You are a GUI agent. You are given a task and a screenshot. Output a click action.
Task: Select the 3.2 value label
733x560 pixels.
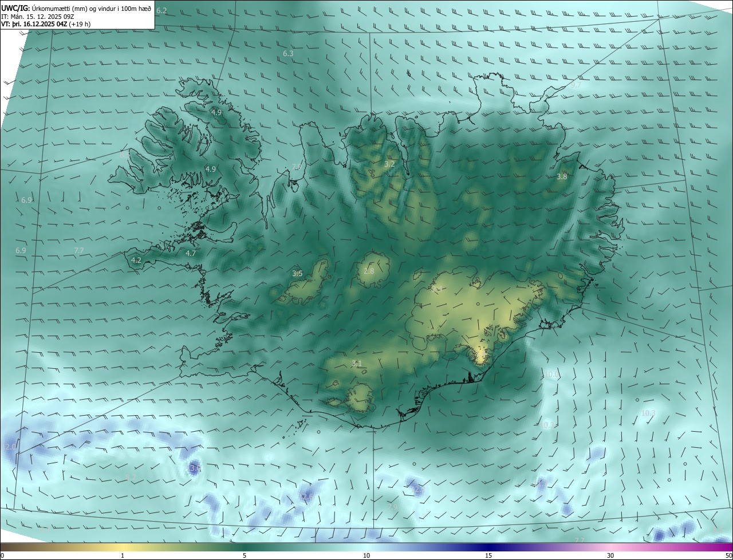[x=389, y=164]
